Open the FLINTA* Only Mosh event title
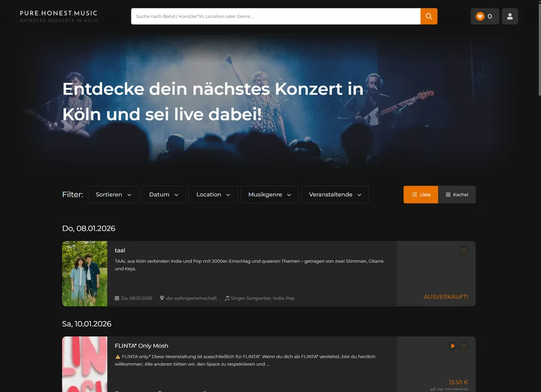 tap(142, 346)
